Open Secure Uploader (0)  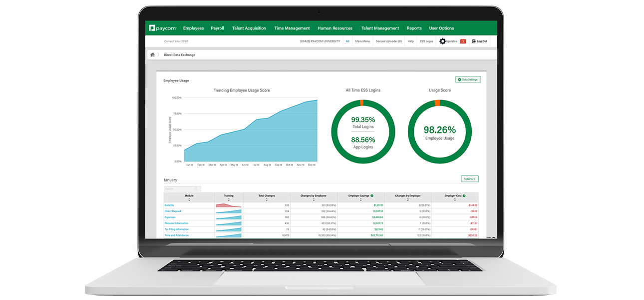[388, 41]
